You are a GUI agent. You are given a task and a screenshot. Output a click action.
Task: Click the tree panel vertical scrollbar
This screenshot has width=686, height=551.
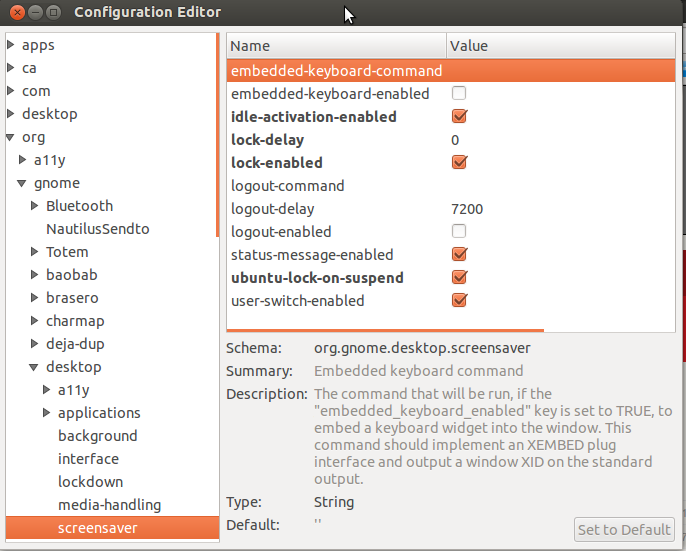pos(217,135)
